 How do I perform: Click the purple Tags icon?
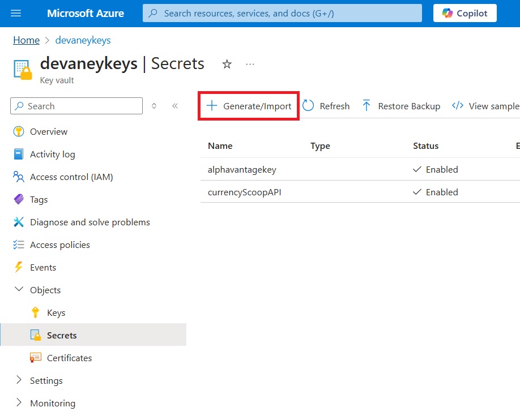[19, 199]
